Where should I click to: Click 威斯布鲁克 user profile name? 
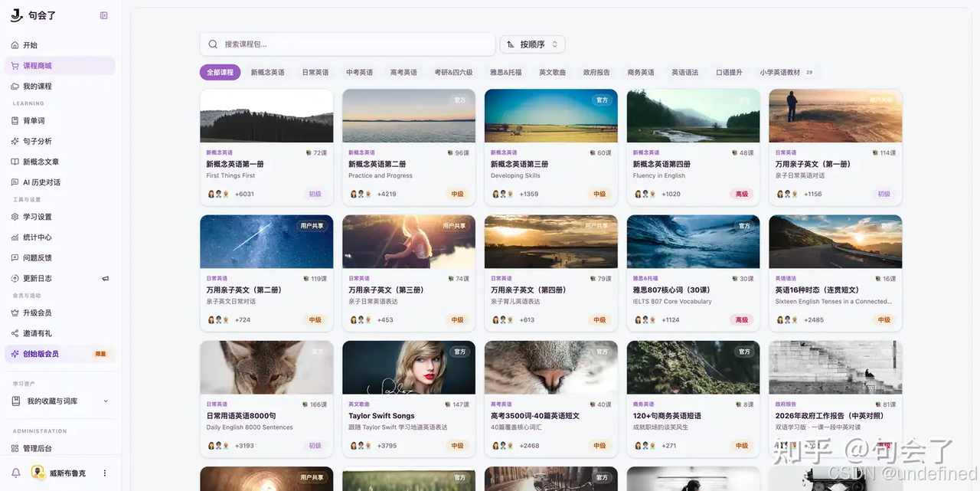coord(67,473)
